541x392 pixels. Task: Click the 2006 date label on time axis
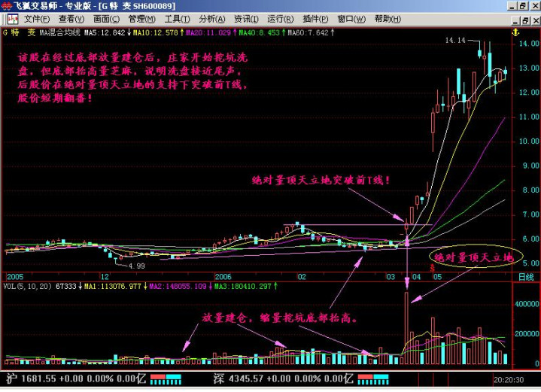tap(223, 277)
